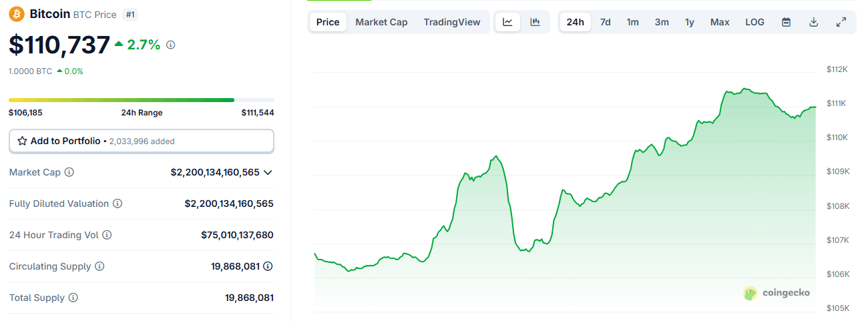Toggle LOG scale on chart

click(754, 22)
